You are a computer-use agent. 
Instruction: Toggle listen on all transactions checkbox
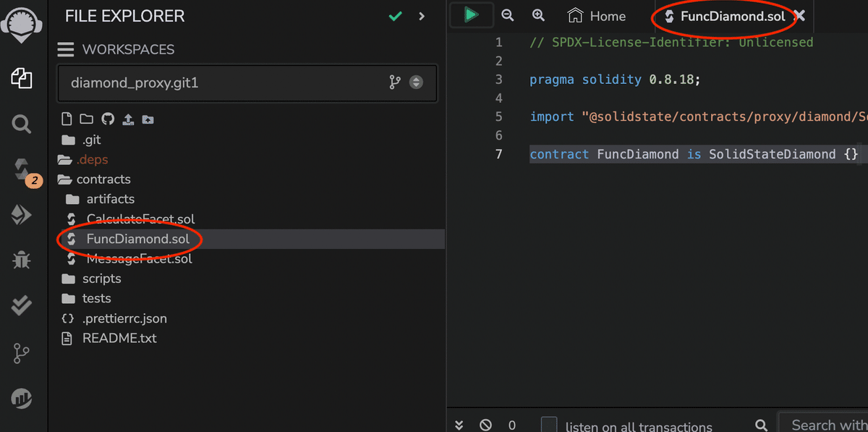(x=549, y=424)
